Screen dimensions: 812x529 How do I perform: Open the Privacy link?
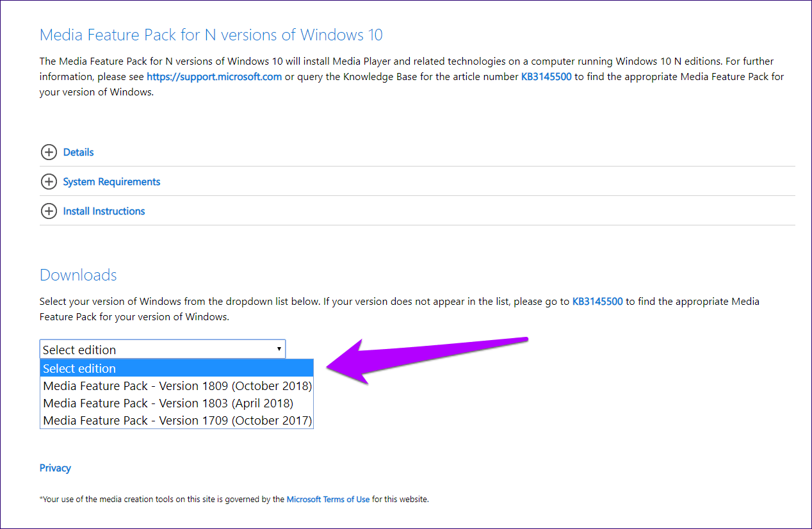[x=55, y=468]
